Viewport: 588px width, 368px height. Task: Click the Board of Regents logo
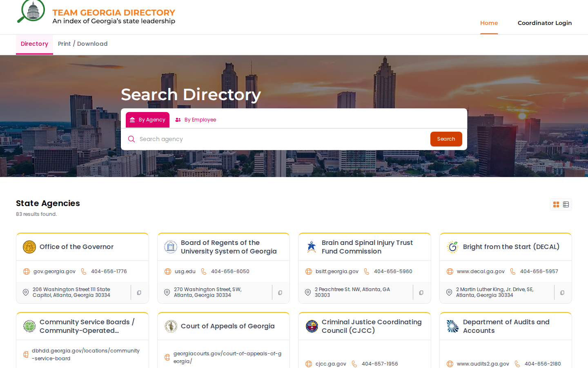[171, 247]
